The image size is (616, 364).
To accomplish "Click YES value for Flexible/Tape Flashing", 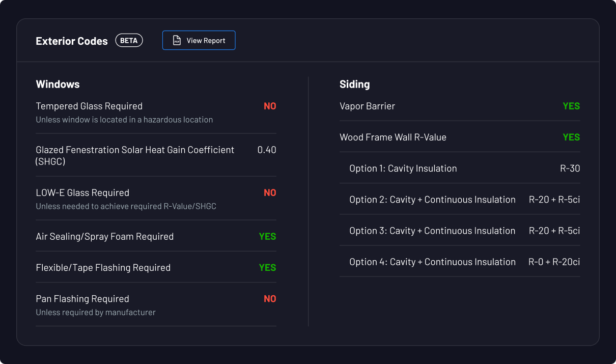I will coord(267,267).
